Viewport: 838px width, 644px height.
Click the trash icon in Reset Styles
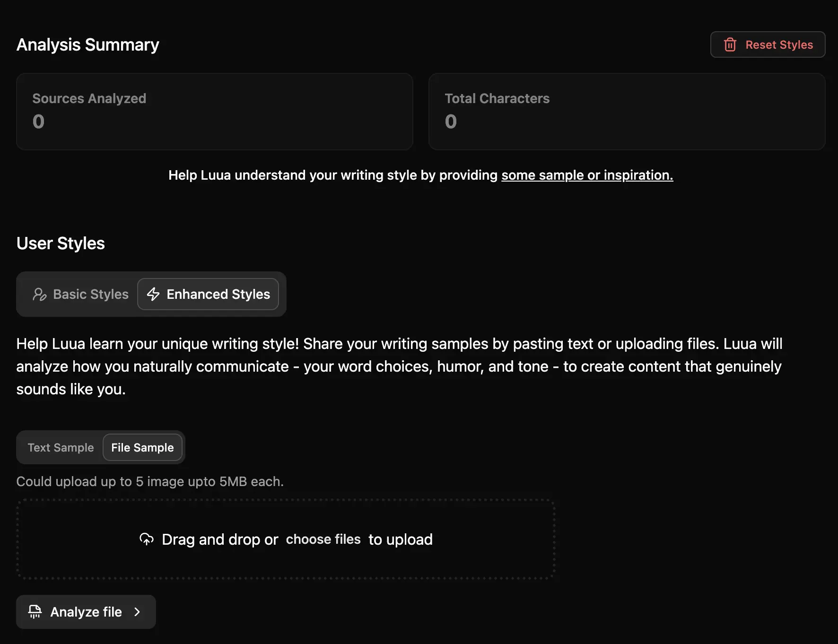(x=730, y=44)
